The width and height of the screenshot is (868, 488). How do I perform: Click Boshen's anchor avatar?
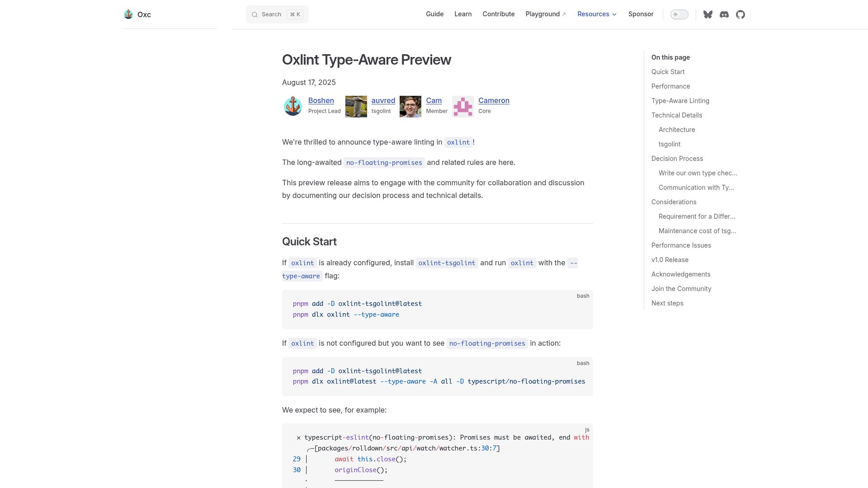coord(293,107)
